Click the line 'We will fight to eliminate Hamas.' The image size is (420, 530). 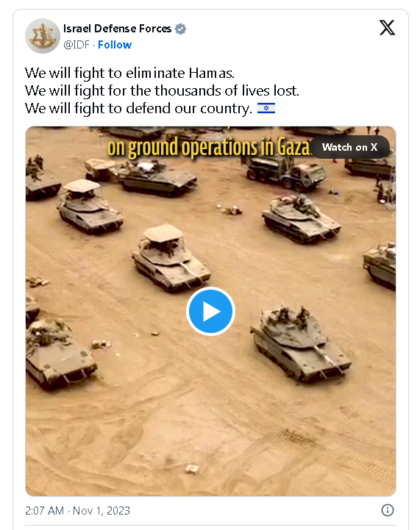coord(129,73)
